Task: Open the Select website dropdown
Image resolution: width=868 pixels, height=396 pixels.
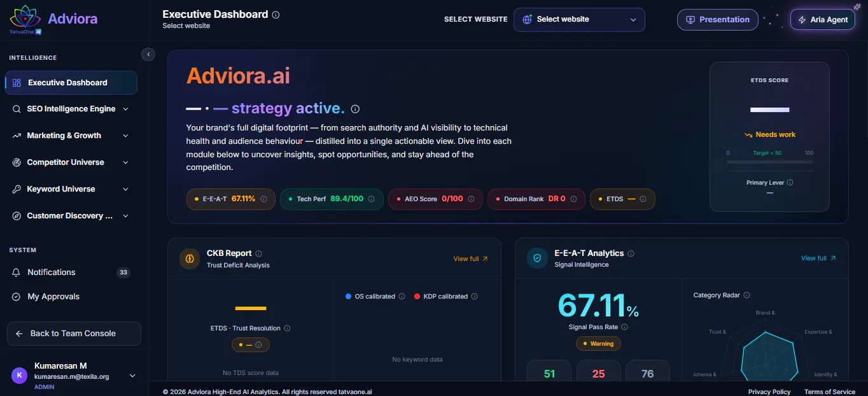Action: (x=579, y=19)
